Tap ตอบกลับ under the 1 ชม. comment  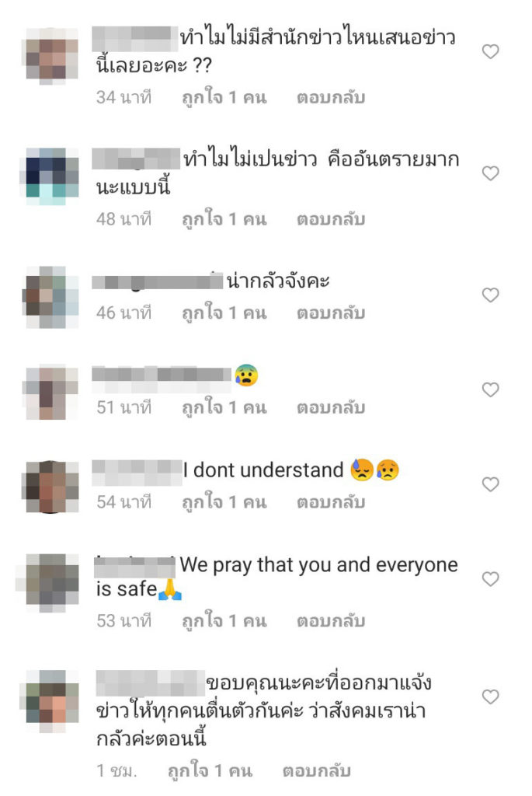click(x=316, y=771)
